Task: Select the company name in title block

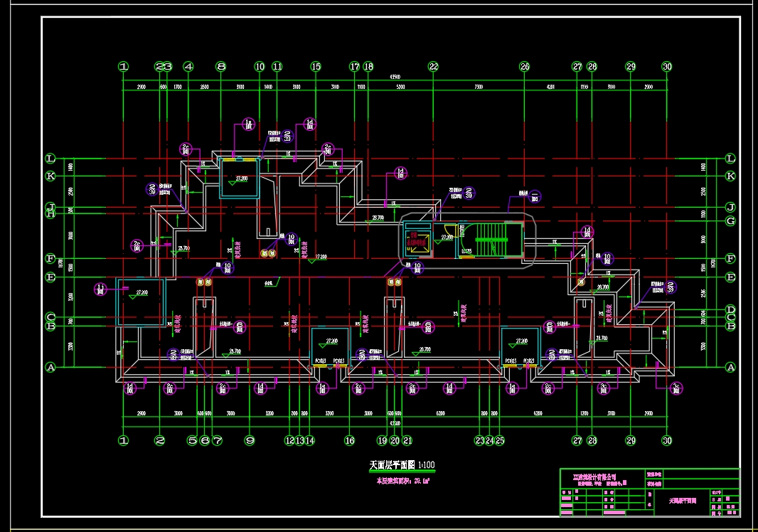Action: click(594, 477)
